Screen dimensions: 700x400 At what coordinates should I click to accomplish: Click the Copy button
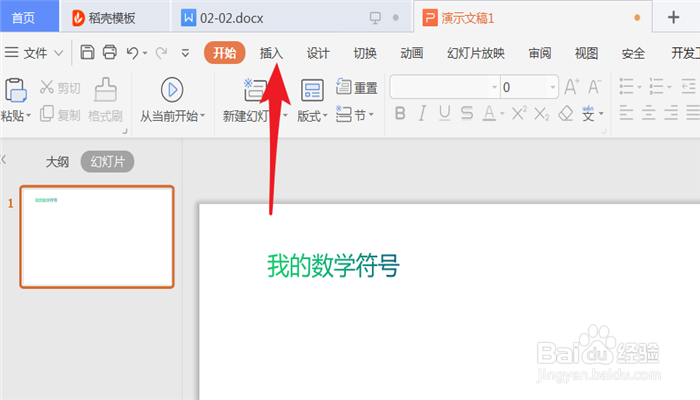(x=60, y=115)
